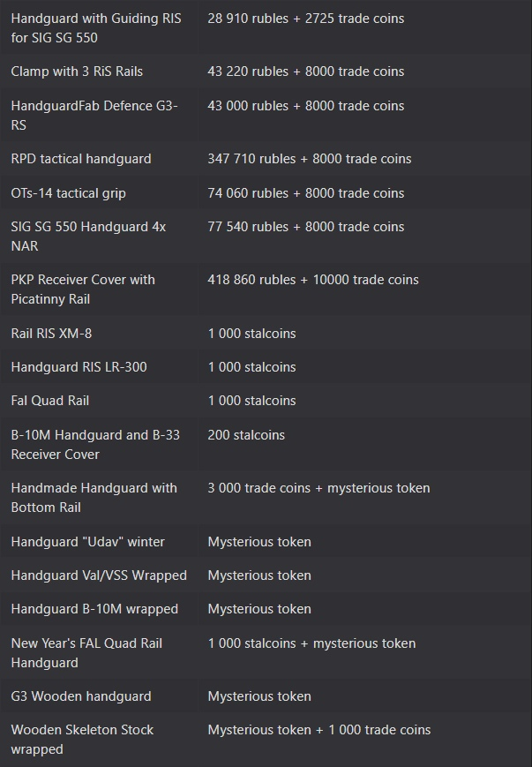Viewport: 532px width, 767px height.
Task: Select the G3 Wooden handguard entry
Action: click(x=81, y=696)
